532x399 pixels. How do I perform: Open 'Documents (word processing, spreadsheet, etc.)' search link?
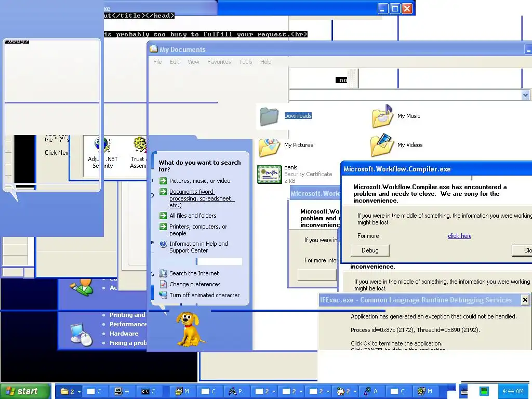pos(197,198)
